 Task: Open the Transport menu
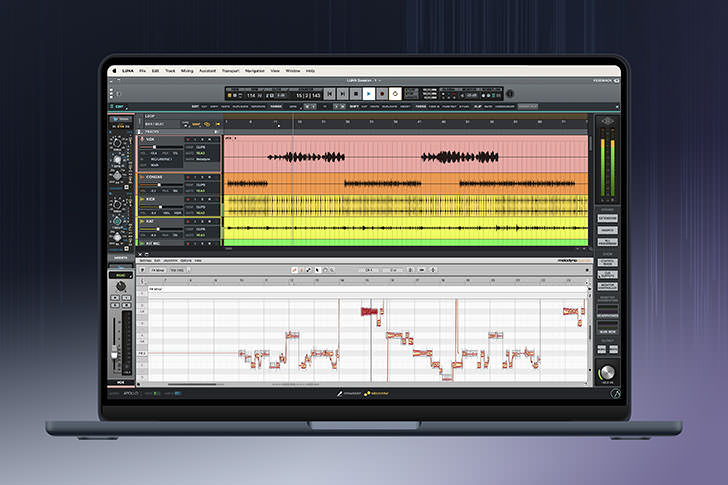click(231, 71)
